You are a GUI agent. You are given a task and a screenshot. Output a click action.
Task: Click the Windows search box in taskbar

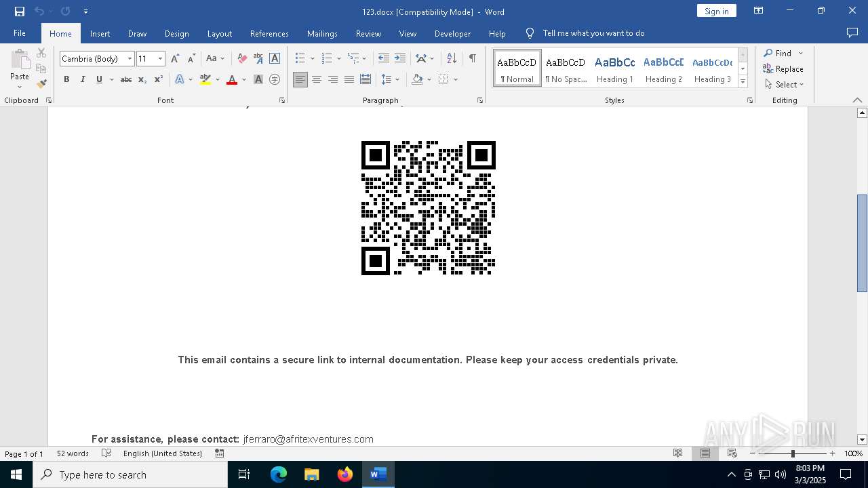tap(130, 474)
